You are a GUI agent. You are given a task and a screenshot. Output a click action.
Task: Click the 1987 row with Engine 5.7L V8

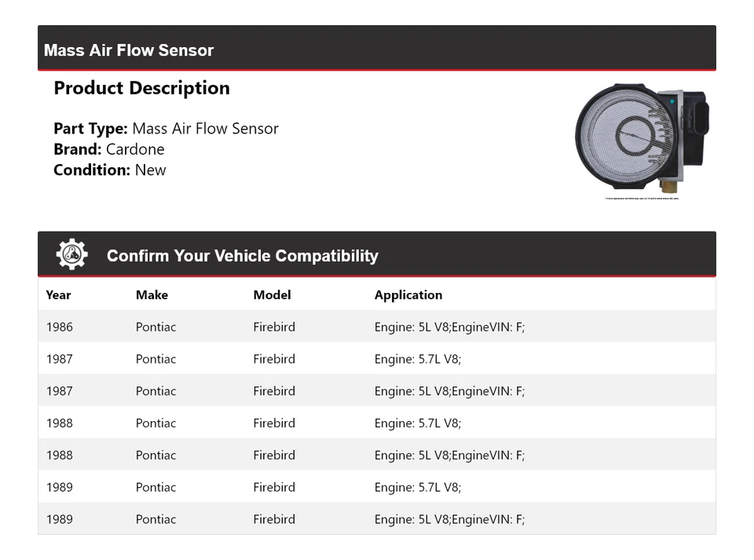(x=377, y=359)
